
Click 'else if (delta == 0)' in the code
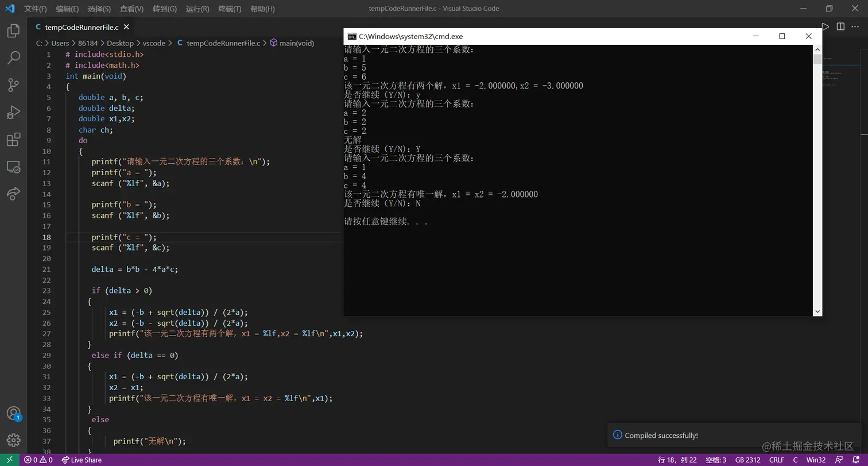pos(135,355)
